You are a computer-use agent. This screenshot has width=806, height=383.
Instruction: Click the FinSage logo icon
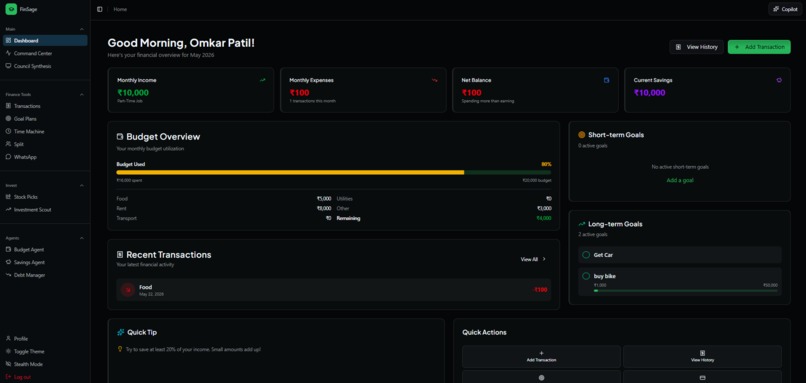coord(11,9)
